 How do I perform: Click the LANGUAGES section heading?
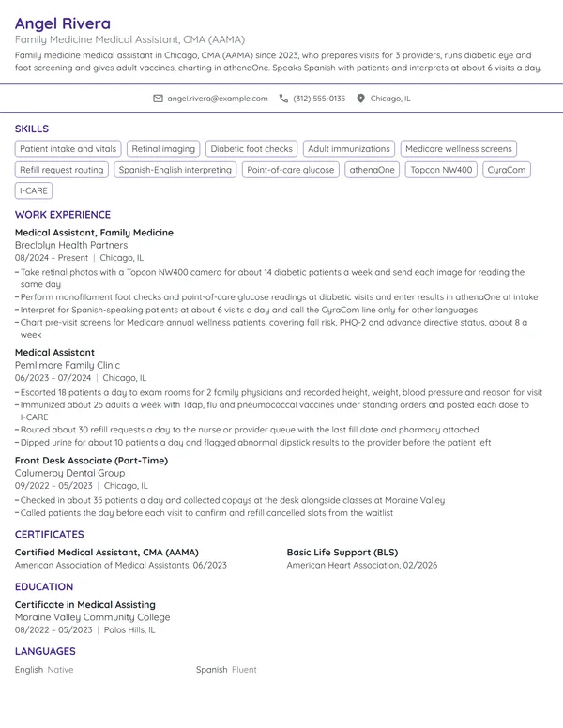45,651
